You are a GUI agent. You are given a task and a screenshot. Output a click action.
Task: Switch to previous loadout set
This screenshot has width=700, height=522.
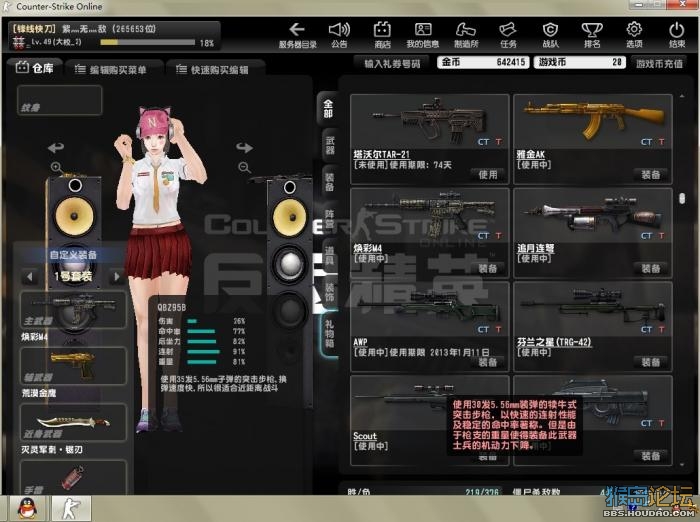point(30,277)
